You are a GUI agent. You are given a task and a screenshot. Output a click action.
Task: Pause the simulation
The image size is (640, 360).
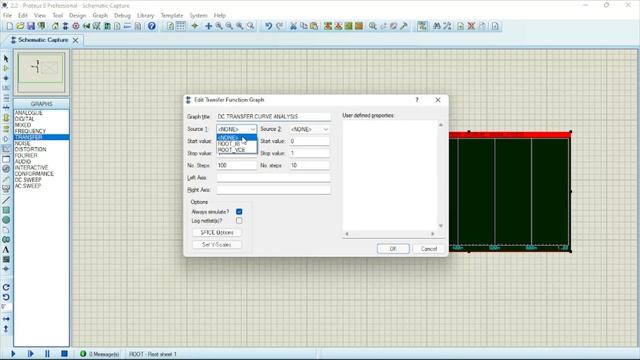coord(47,354)
